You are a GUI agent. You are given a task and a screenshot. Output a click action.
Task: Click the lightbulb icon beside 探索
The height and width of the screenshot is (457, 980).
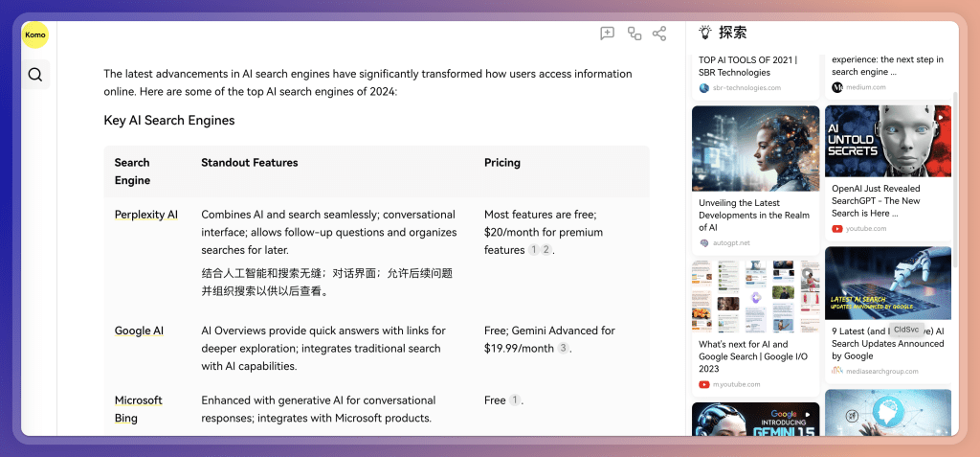click(x=705, y=33)
